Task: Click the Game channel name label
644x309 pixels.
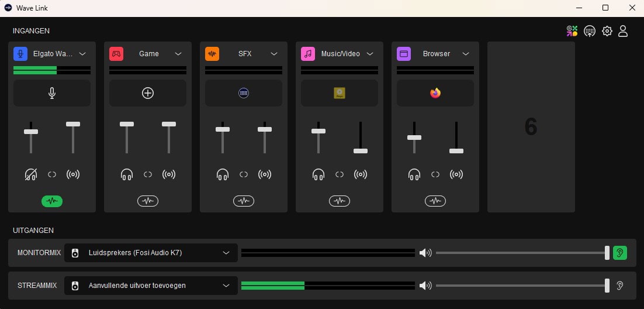Action: (x=148, y=54)
